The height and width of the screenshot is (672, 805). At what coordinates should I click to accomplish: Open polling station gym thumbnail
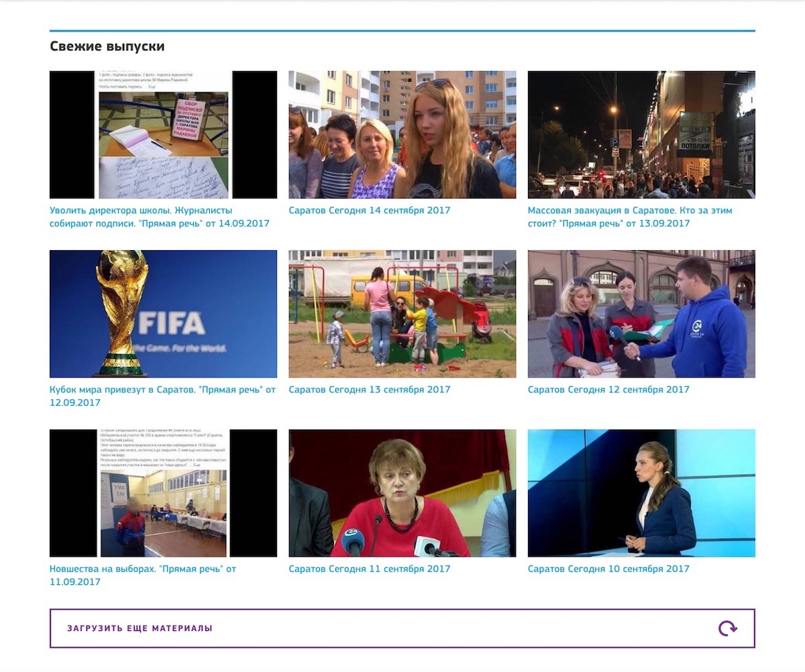(163, 493)
